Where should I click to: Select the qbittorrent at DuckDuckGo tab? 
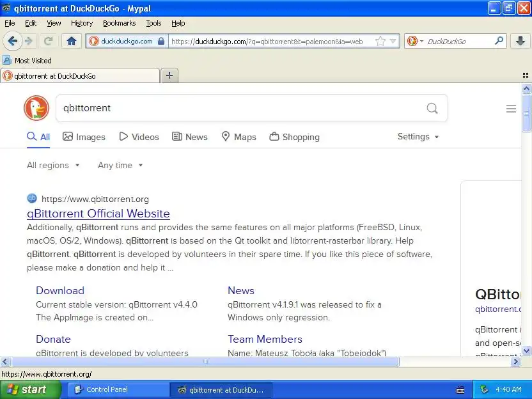[80, 75]
